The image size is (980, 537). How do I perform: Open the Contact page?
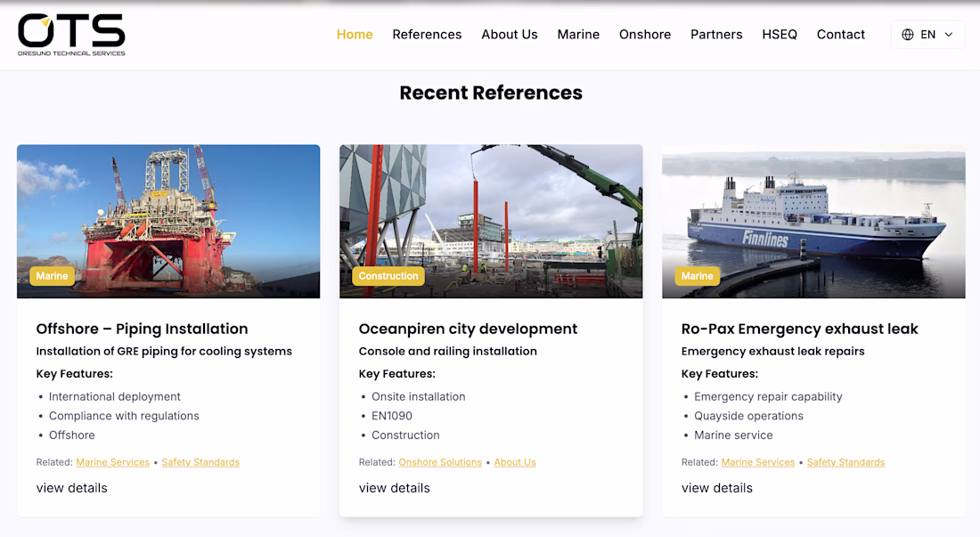click(x=841, y=35)
